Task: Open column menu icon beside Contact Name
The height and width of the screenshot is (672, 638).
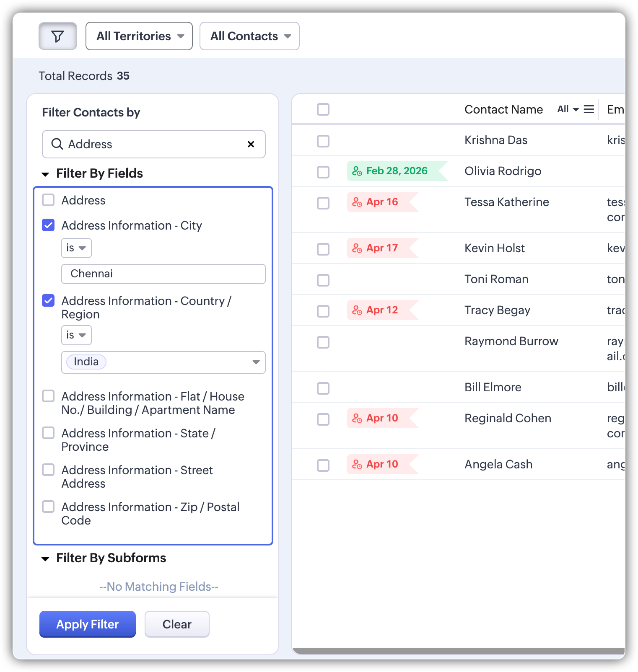Action: point(589,109)
